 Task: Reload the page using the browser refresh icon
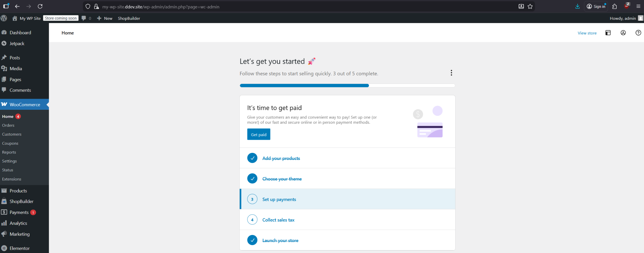coord(40,6)
